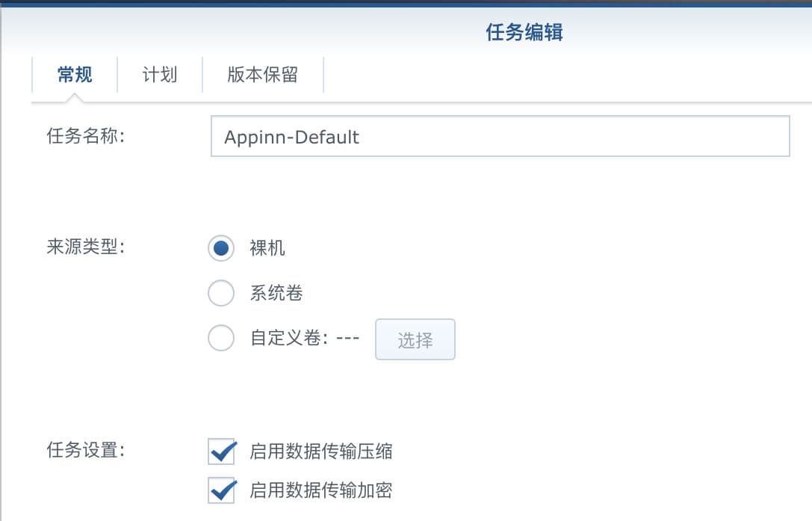Focus the 任务名称 field containing Appinn-Default
Viewport: 812px width, 521px height.
click(500, 136)
